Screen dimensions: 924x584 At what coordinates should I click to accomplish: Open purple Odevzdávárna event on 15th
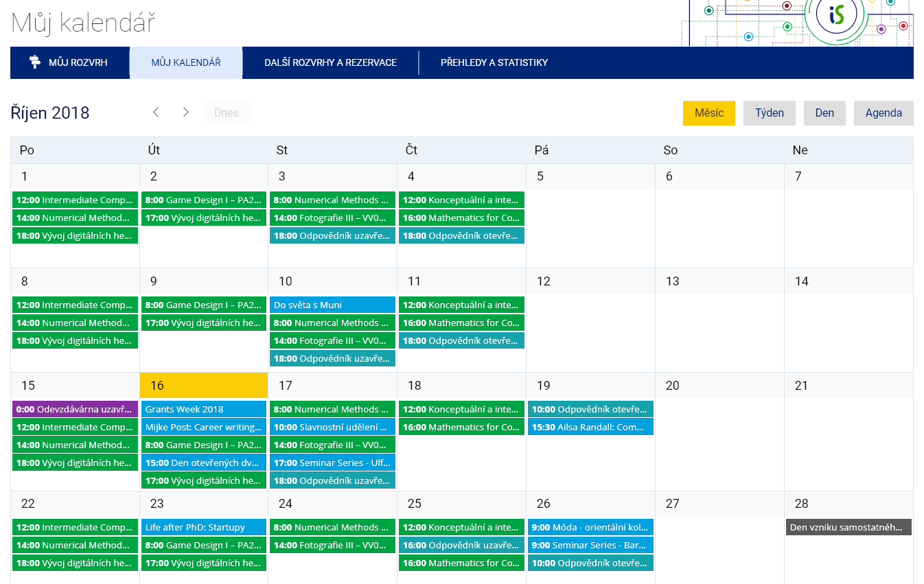point(75,409)
